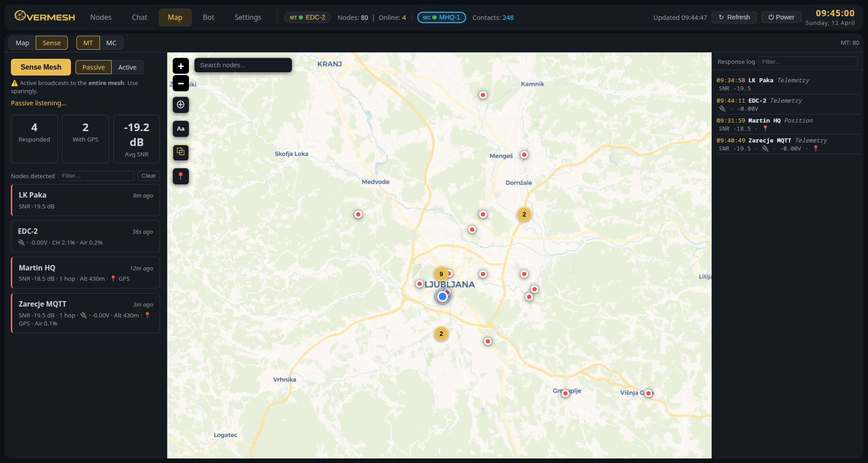Image resolution: width=868 pixels, height=463 pixels.
Task: Click the 09:34:58 LK Paka Telemetry log entry
Action: (x=788, y=84)
